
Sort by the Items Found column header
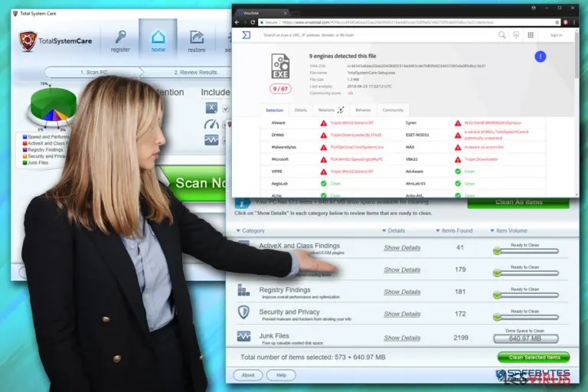(454, 230)
